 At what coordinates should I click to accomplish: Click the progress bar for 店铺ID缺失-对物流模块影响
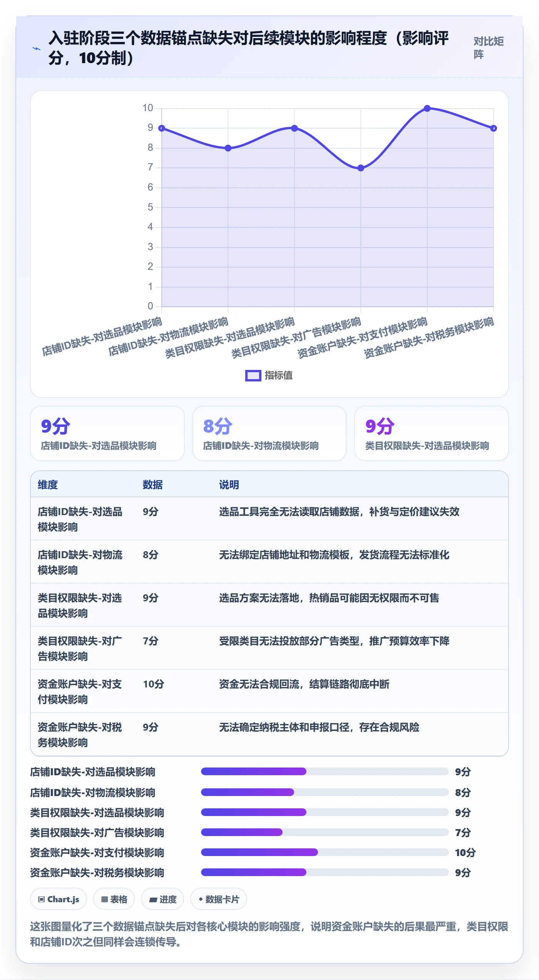pyautogui.click(x=325, y=792)
